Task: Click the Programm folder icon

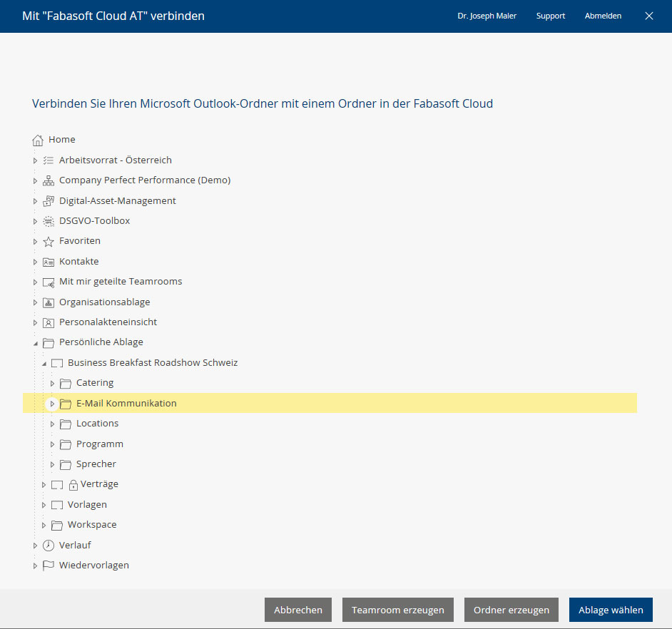Action: (x=66, y=444)
